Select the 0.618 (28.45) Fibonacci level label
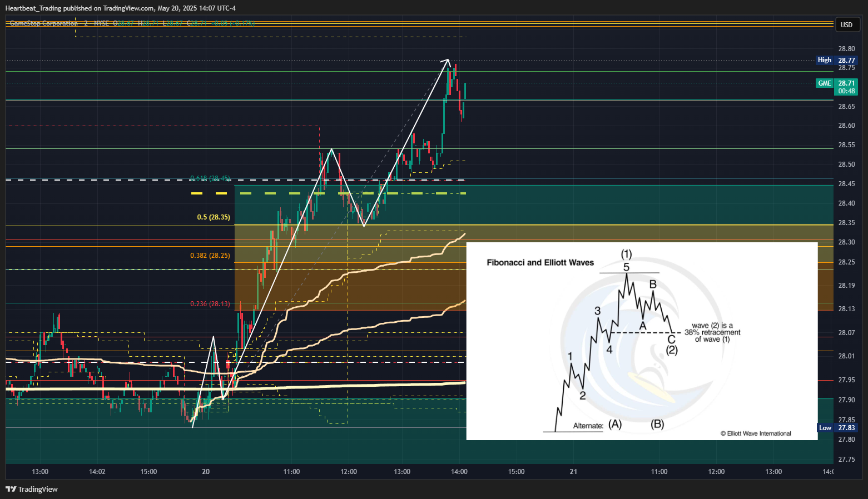868x499 pixels. [210, 178]
